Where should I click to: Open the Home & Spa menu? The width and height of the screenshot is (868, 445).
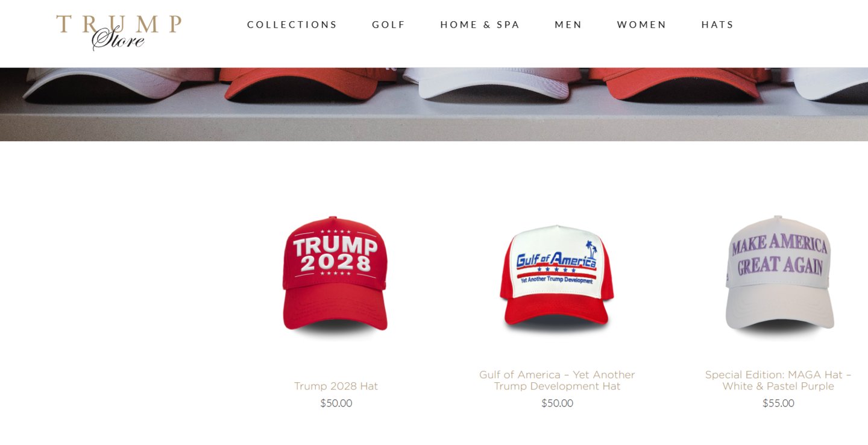coord(480,25)
